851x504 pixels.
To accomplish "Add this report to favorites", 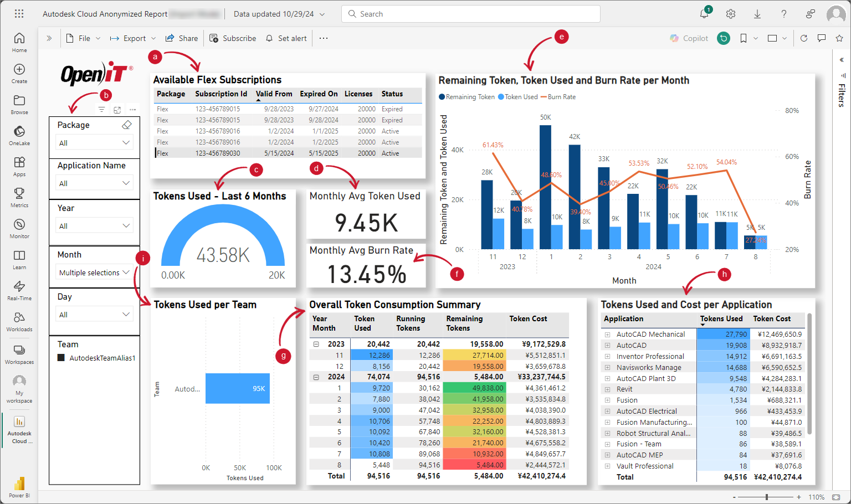I will pyautogui.click(x=839, y=38).
